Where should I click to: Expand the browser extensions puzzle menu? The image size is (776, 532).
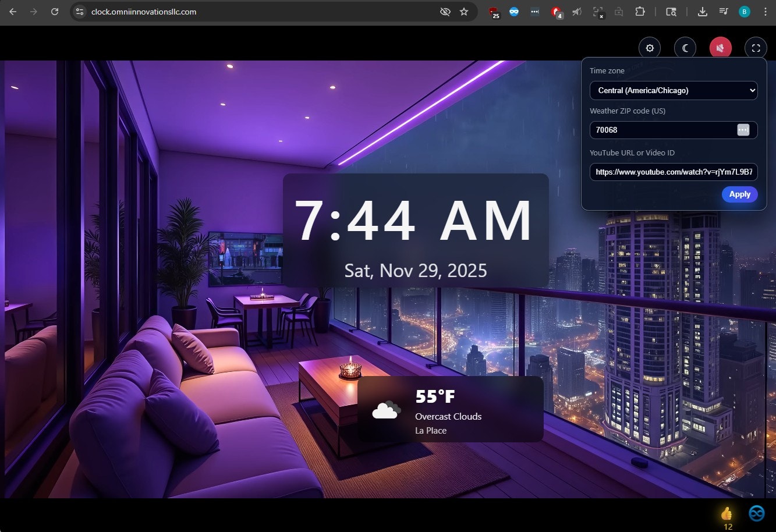(x=640, y=12)
